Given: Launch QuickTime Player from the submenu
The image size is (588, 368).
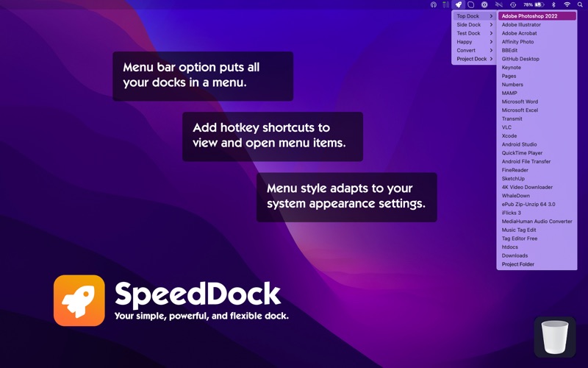Looking at the screenshot, I should coord(537,153).
